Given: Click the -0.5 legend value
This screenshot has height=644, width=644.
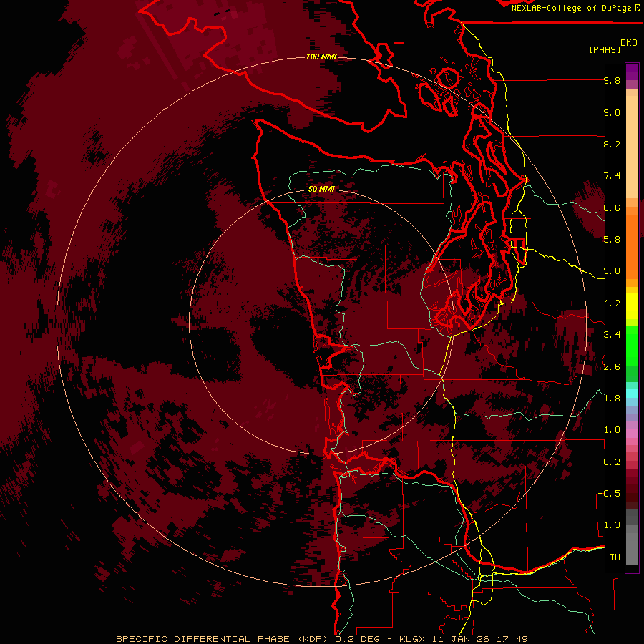Looking at the screenshot, I should (x=610, y=494).
